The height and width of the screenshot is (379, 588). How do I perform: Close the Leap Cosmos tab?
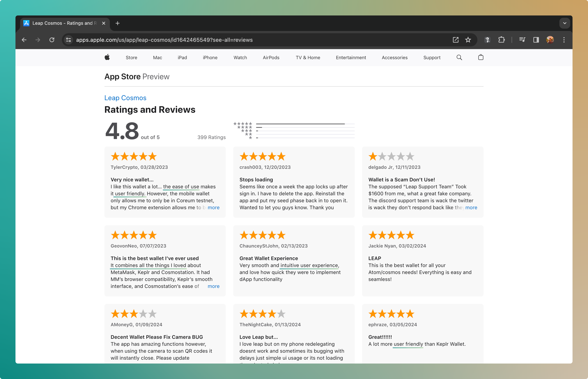104,23
